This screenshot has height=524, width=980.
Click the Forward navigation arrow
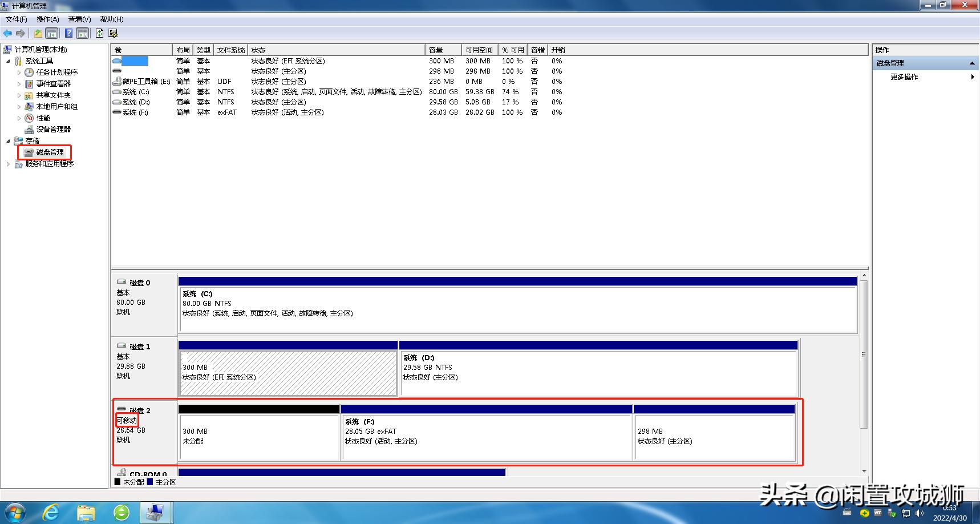[21, 33]
